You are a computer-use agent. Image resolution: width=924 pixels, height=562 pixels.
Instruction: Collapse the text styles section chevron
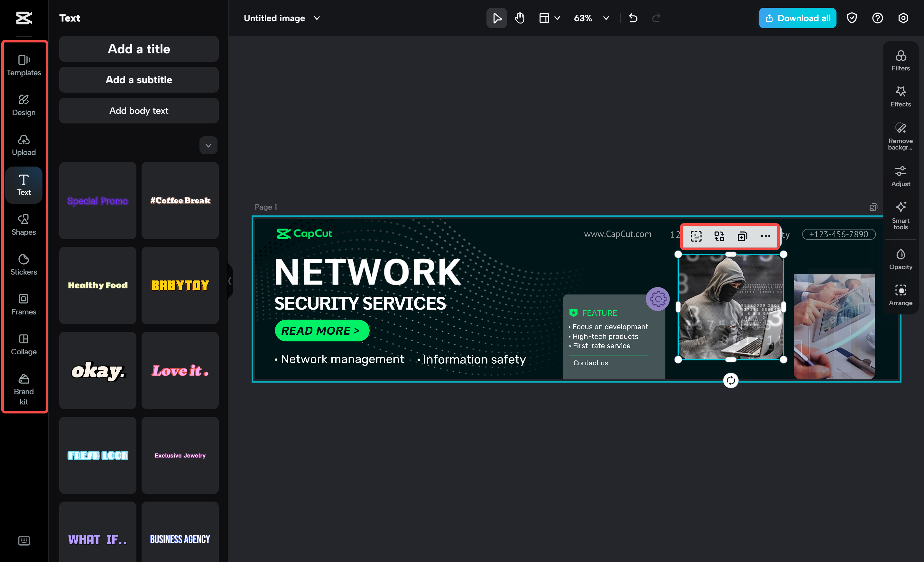[208, 145]
